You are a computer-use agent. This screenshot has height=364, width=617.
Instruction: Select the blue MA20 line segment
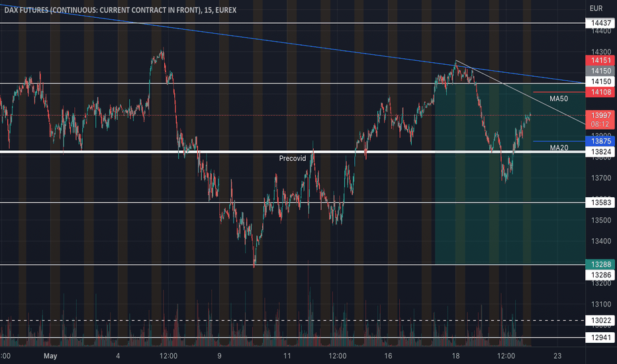click(x=559, y=141)
